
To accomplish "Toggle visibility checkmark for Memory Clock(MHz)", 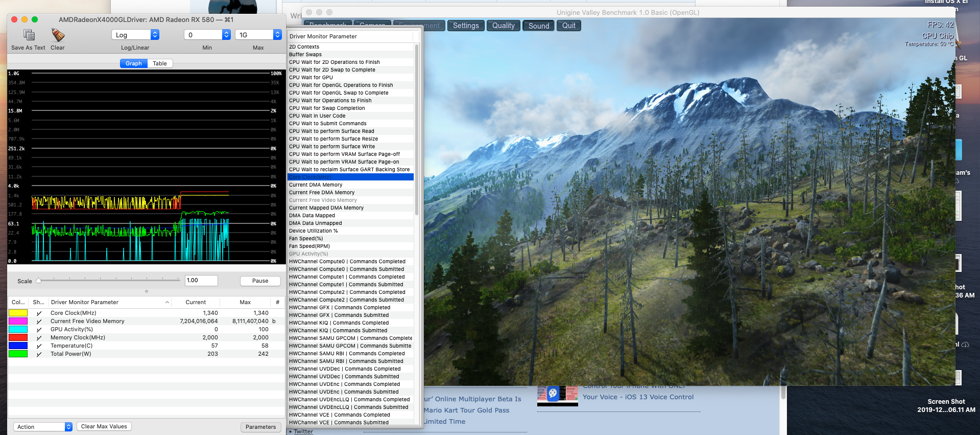I will point(39,338).
